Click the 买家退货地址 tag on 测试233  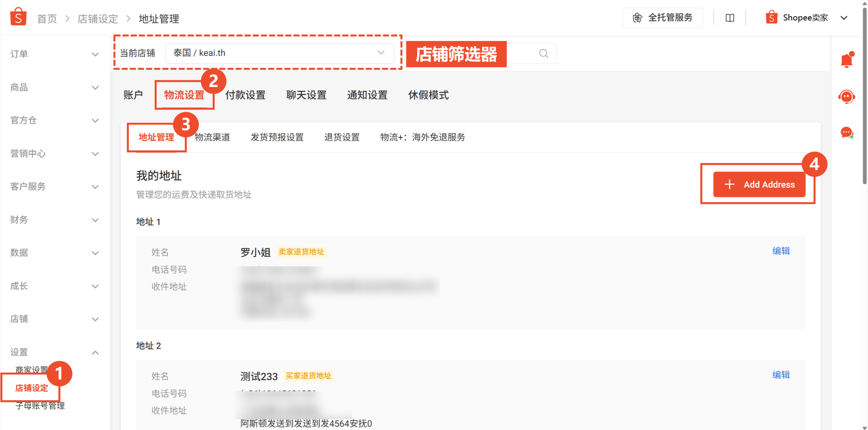[308, 376]
